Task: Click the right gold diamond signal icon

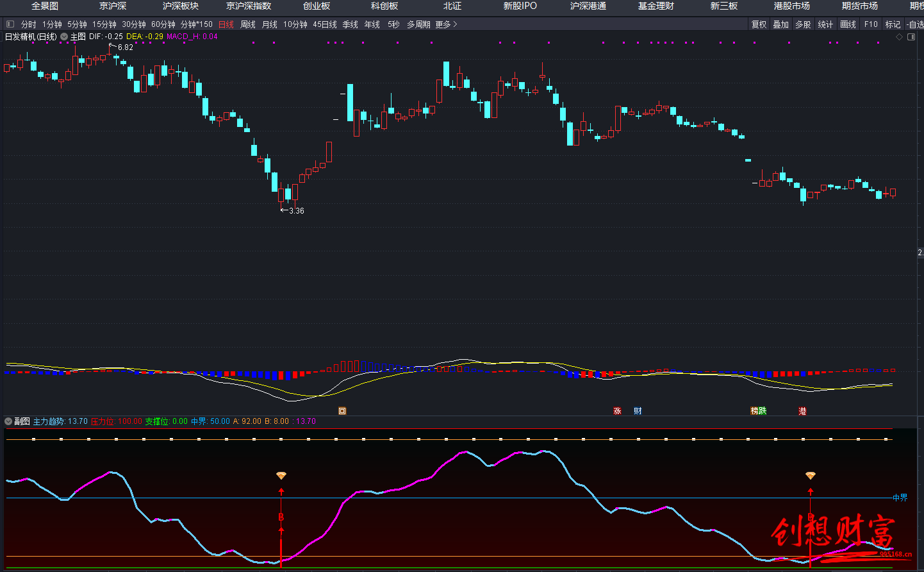Action: point(810,475)
